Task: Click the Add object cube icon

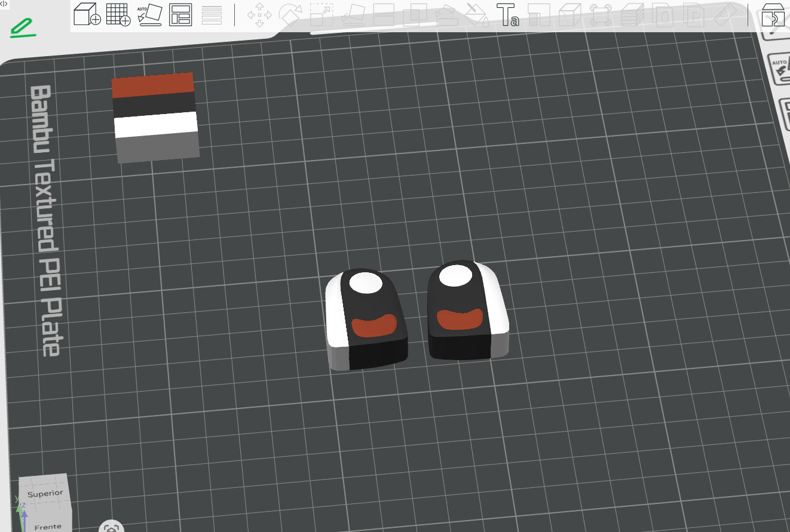Action: point(87,14)
